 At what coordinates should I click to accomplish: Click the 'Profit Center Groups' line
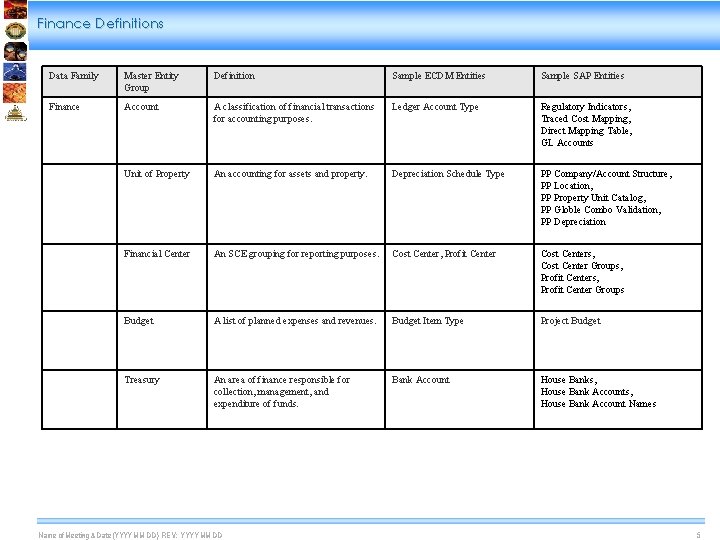(582, 289)
